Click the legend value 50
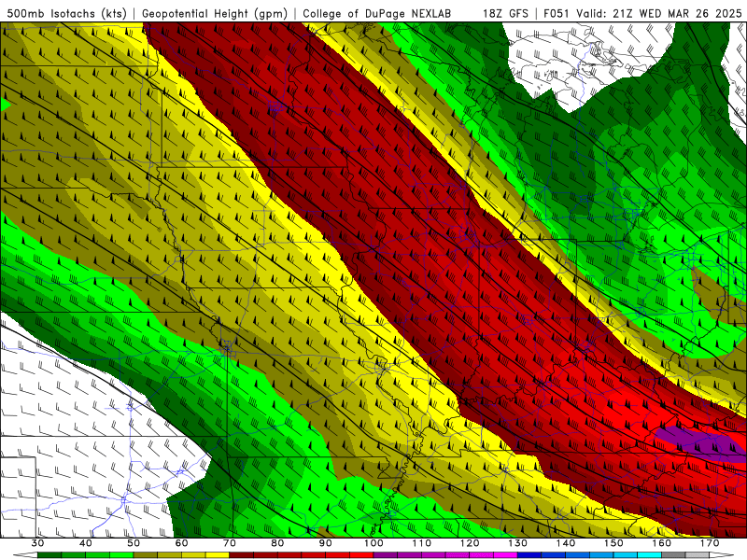 click(134, 543)
